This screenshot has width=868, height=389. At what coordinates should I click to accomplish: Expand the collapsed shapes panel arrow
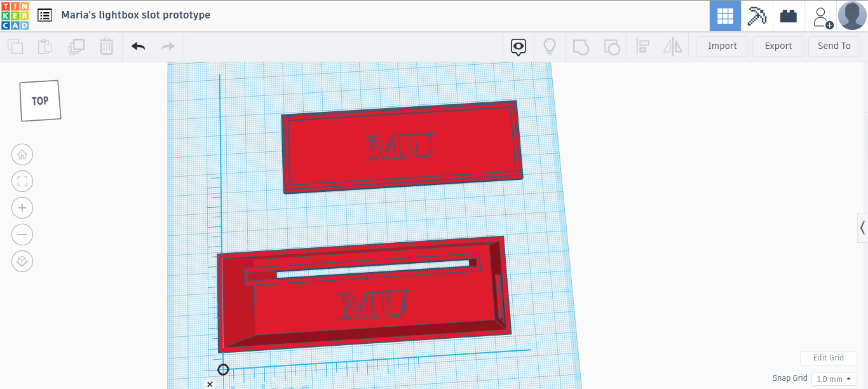click(862, 228)
